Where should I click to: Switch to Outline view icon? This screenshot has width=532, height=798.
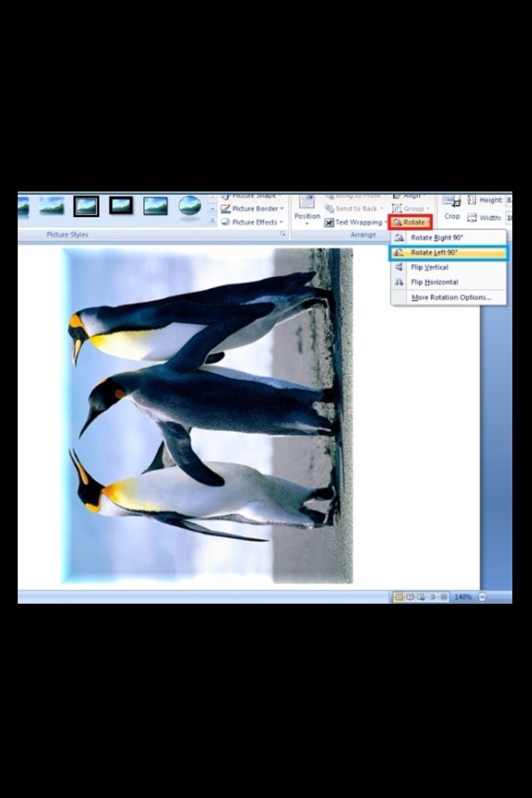point(433,597)
